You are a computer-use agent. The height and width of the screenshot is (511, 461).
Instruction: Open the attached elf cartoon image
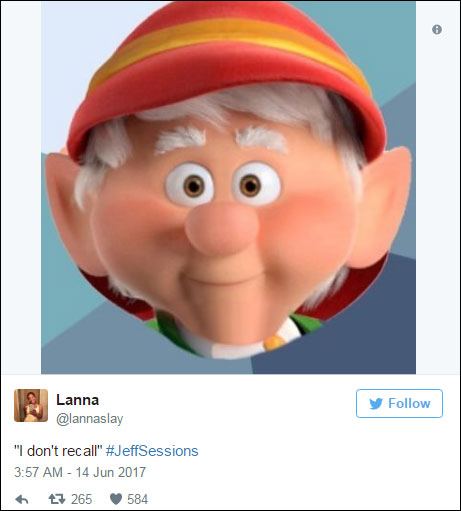tap(228, 187)
